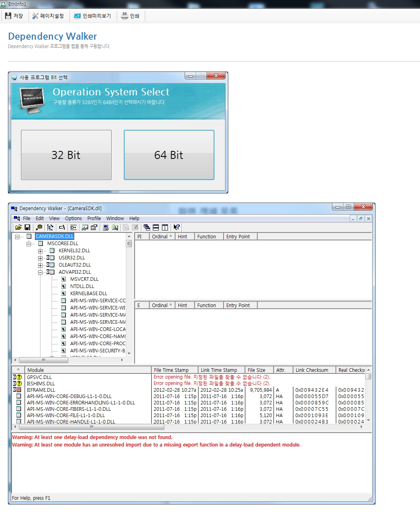Expand the USER32.DLL tree node
This screenshot has height=522, width=420.
(40, 258)
